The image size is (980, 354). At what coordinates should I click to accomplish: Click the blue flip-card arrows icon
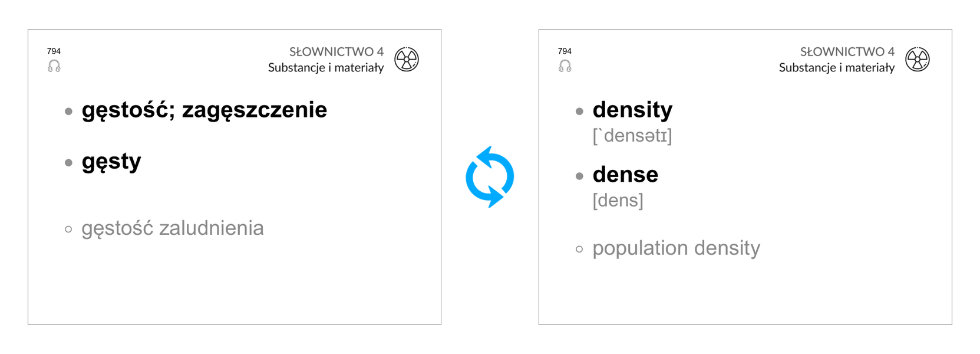[x=490, y=177]
